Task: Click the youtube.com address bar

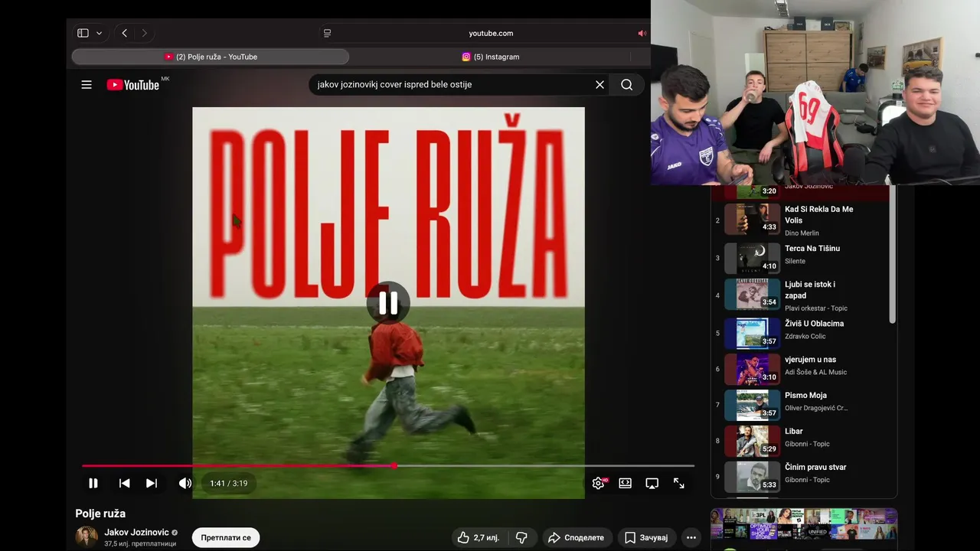Action: click(x=491, y=33)
